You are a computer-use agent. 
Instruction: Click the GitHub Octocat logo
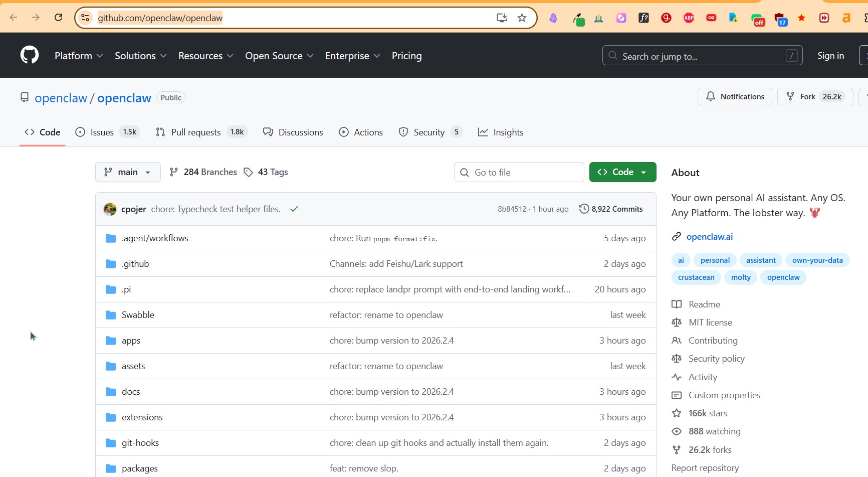30,55
